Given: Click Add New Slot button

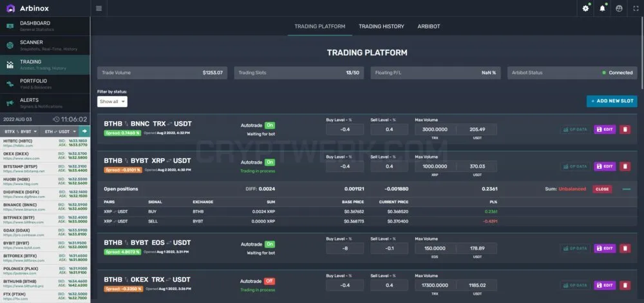Looking at the screenshot, I should 612,101.
